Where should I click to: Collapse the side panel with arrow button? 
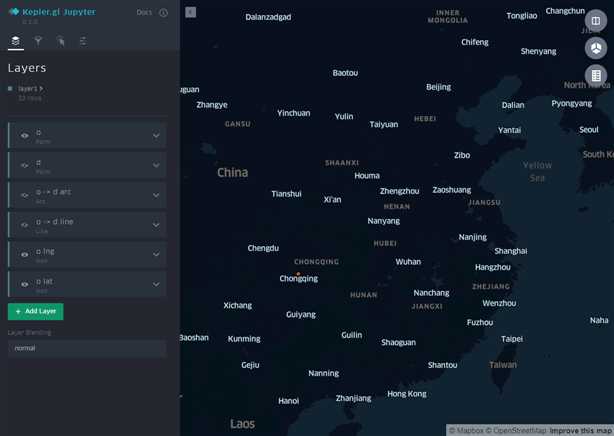[191, 12]
